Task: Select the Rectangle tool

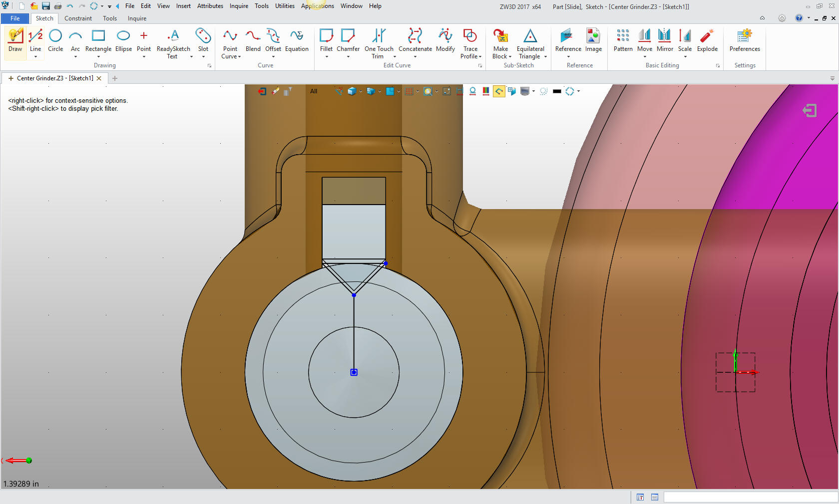Action: (98, 40)
